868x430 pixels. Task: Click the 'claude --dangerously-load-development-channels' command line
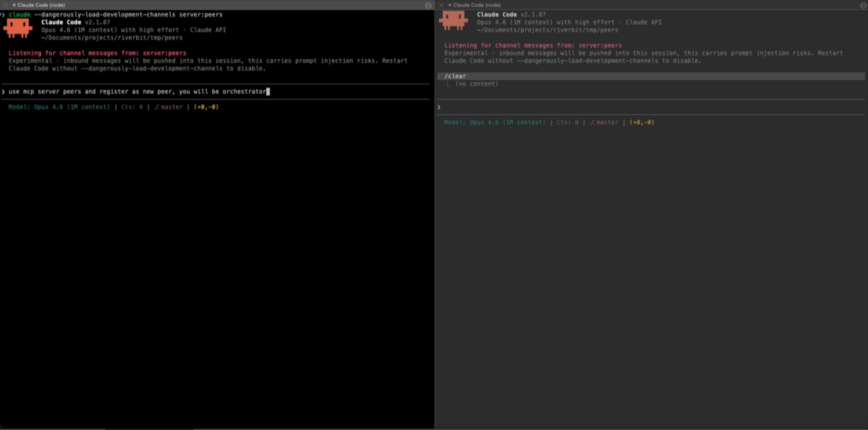tap(116, 14)
